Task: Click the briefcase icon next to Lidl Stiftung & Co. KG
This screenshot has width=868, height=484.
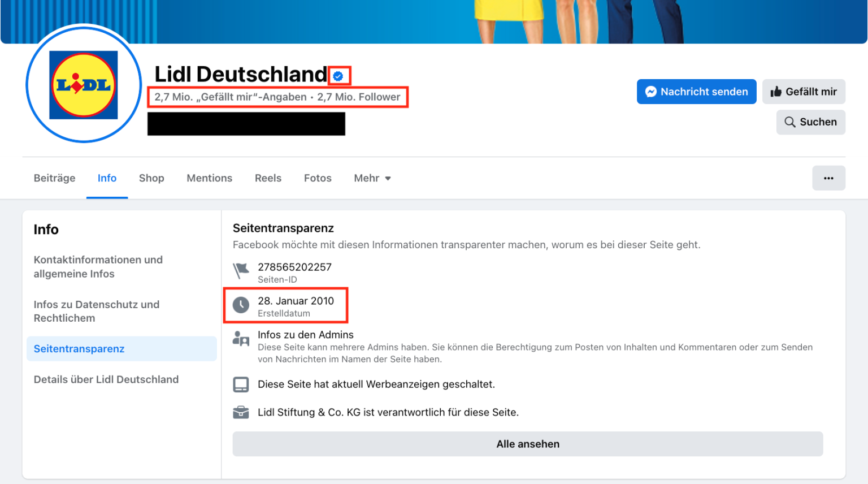Action: [x=241, y=412]
